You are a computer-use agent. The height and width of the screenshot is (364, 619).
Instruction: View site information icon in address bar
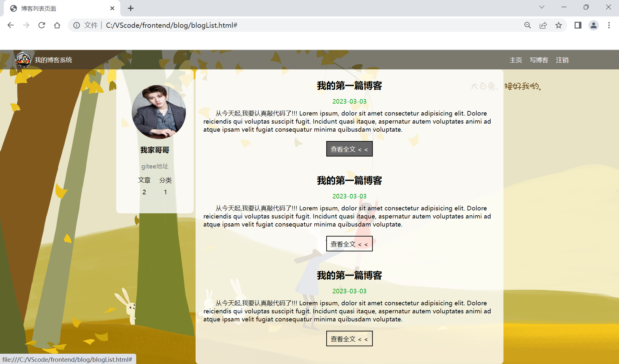point(76,25)
